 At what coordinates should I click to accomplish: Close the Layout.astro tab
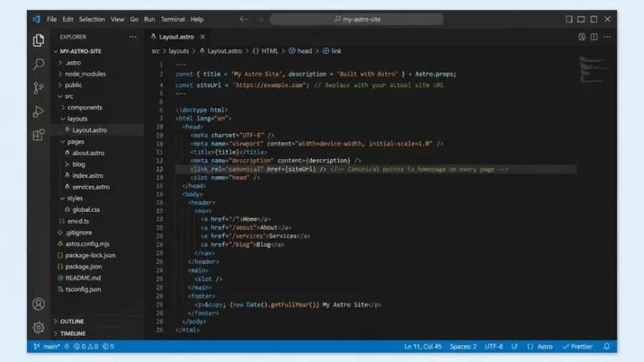tap(202, 37)
